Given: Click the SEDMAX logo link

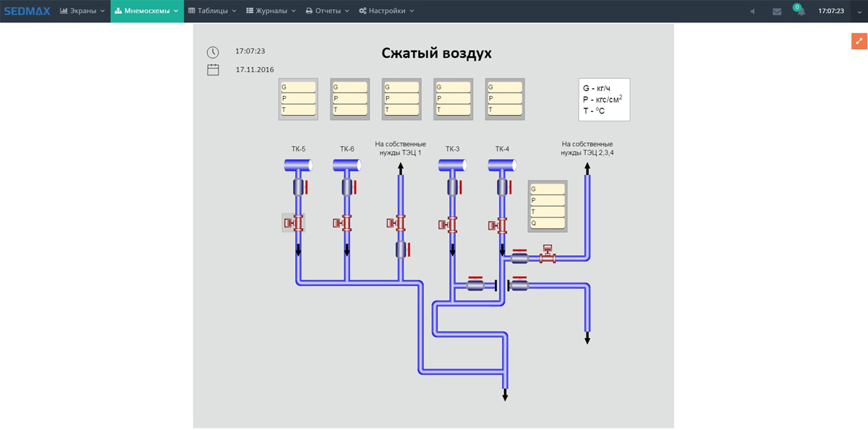Looking at the screenshot, I should [x=27, y=11].
